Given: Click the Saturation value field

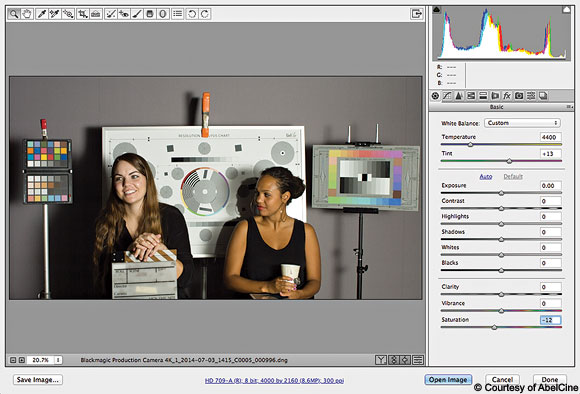Looking at the screenshot, I should [550, 320].
